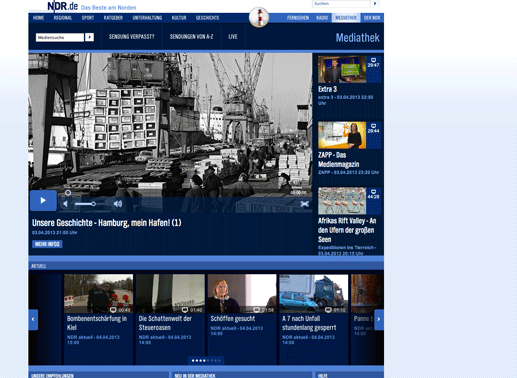Open SENDUNG VERPASST? section
Screen dimensions: 517x378
(132, 37)
